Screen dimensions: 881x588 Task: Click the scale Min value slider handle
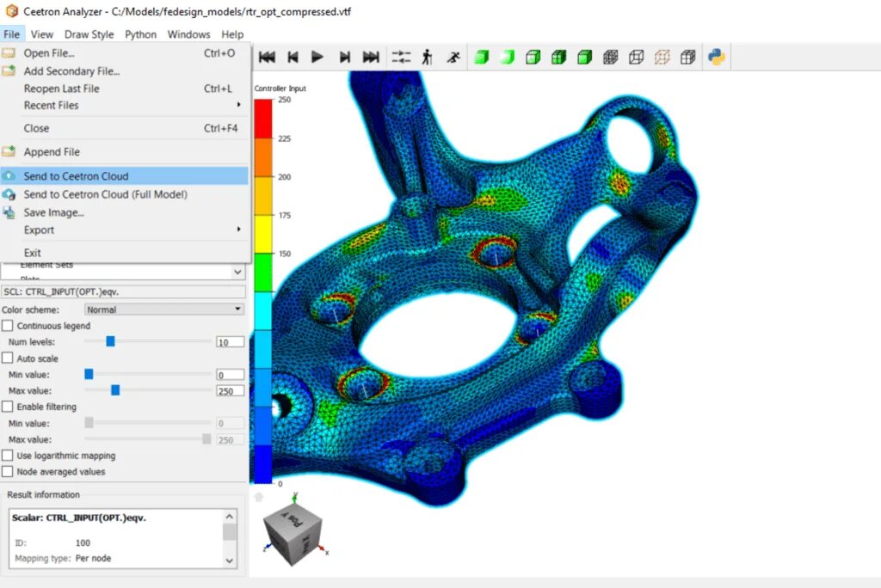(x=89, y=374)
